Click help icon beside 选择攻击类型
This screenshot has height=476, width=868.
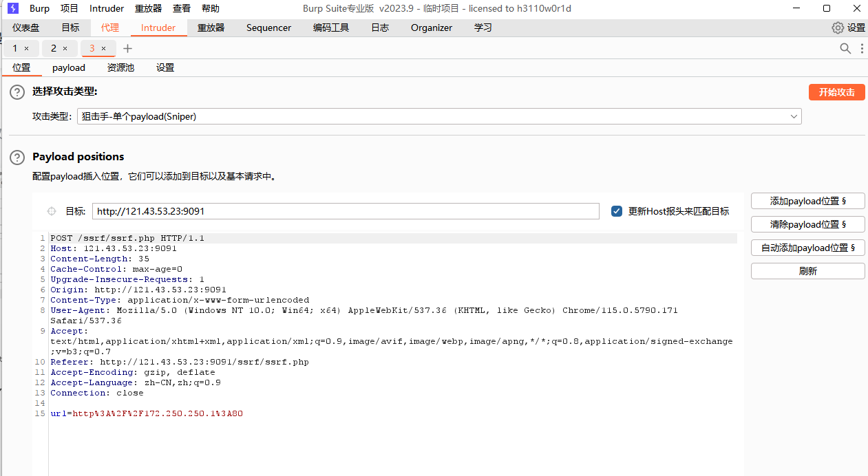tap(17, 92)
